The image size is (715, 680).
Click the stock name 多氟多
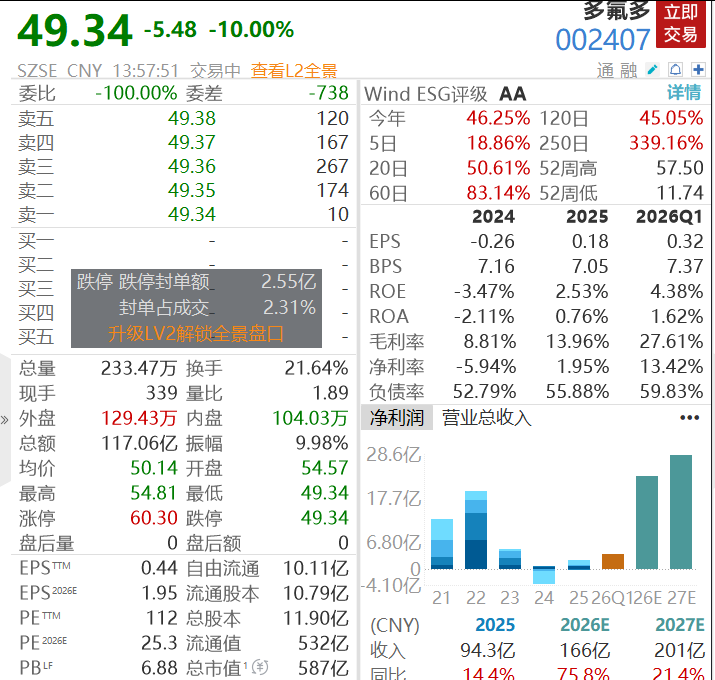click(x=617, y=10)
